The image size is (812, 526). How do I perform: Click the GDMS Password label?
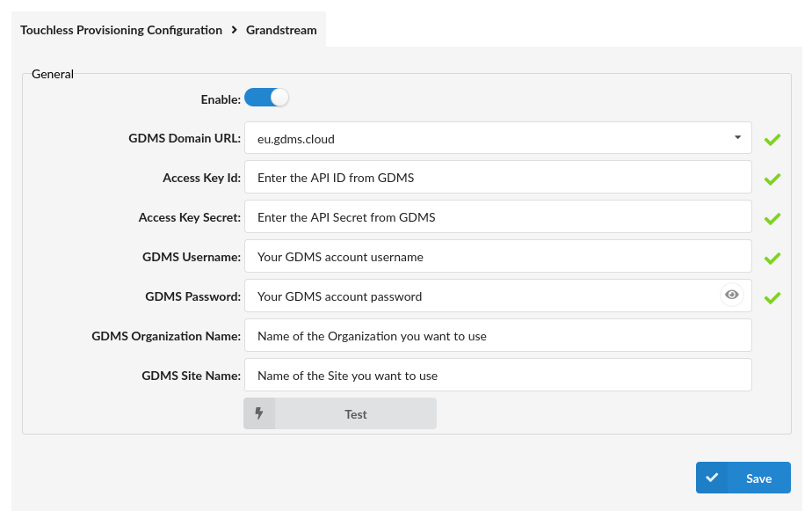click(192, 296)
